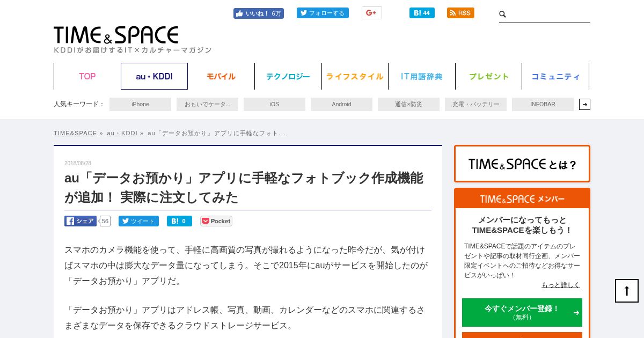Click the TIME&SPACE メンバー orange header
This screenshot has height=338, width=644.
(x=522, y=199)
